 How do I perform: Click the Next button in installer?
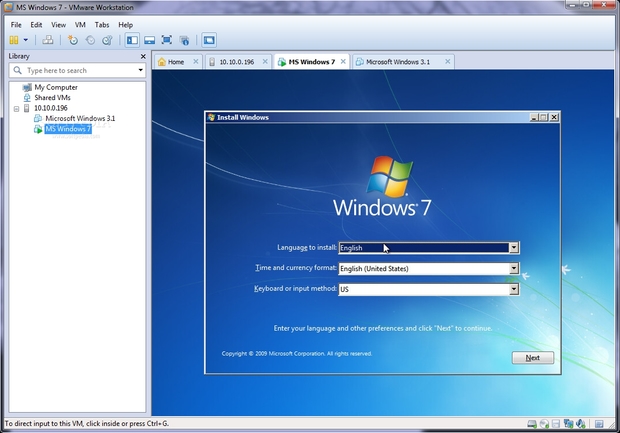pyautogui.click(x=532, y=358)
